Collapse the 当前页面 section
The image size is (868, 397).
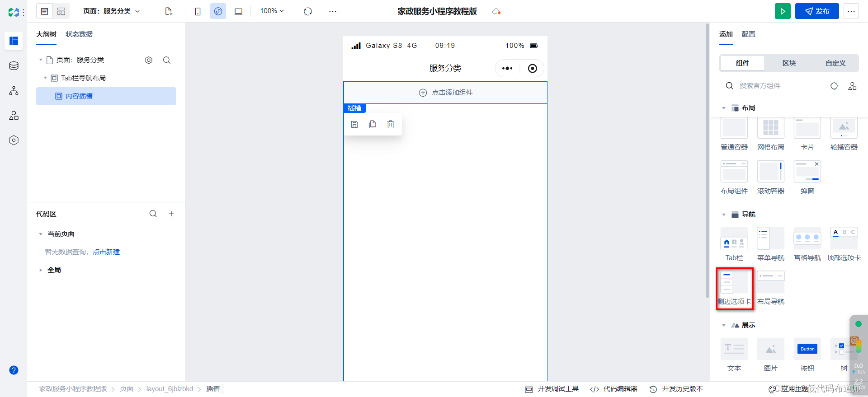41,234
